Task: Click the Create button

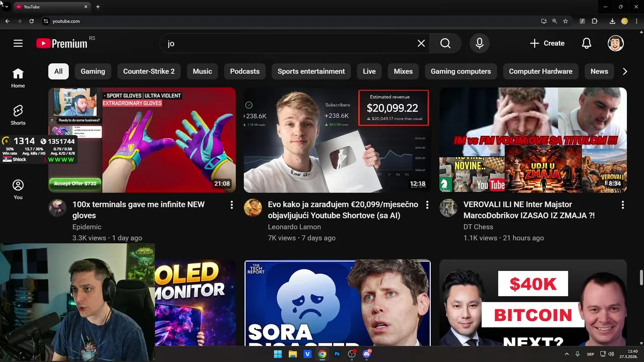Action: (547, 43)
